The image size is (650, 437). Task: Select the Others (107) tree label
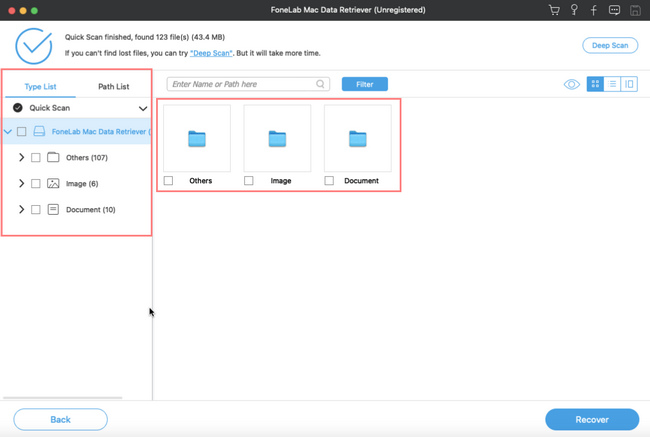pos(87,158)
